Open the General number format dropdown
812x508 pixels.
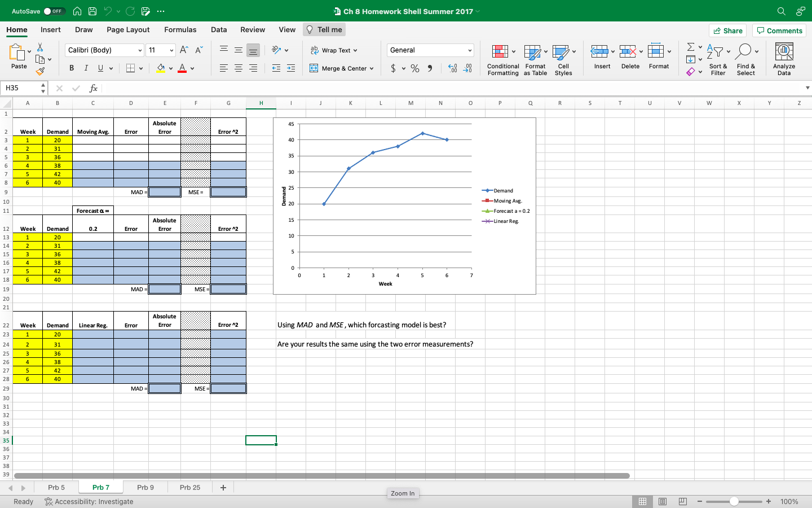tap(430, 50)
